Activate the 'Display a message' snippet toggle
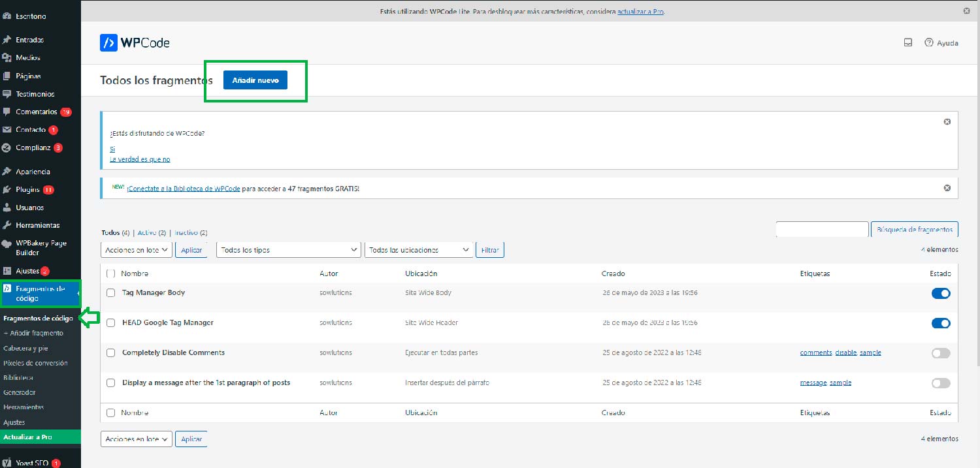The image size is (980, 468). coord(941,383)
